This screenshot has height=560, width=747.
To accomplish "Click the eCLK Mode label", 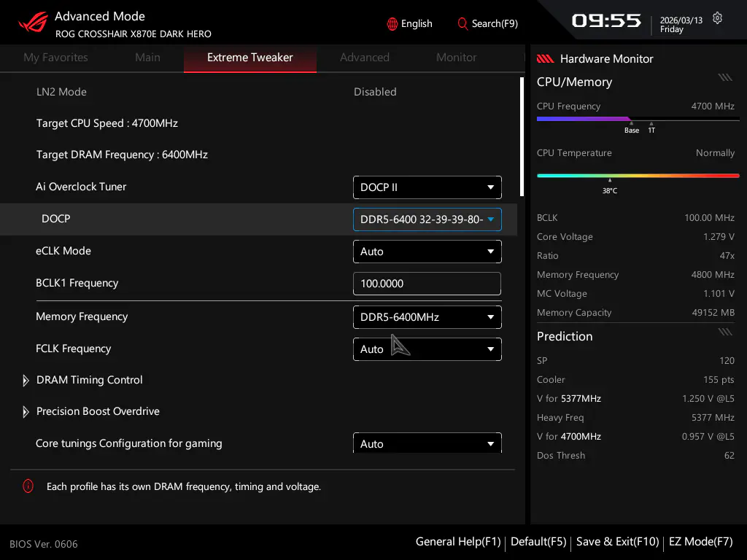I will (x=63, y=251).
